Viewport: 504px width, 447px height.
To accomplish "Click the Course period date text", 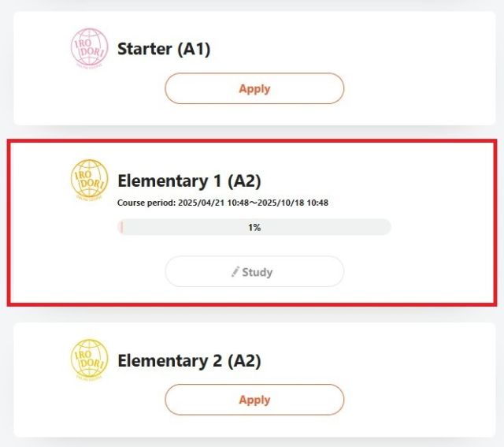I will pos(223,203).
